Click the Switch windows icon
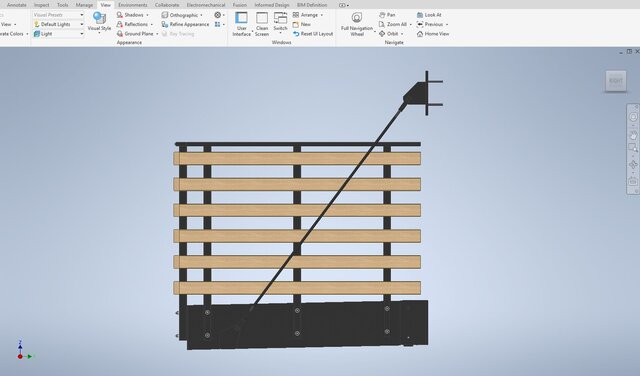The width and height of the screenshot is (640, 376). [x=280, y=18]
